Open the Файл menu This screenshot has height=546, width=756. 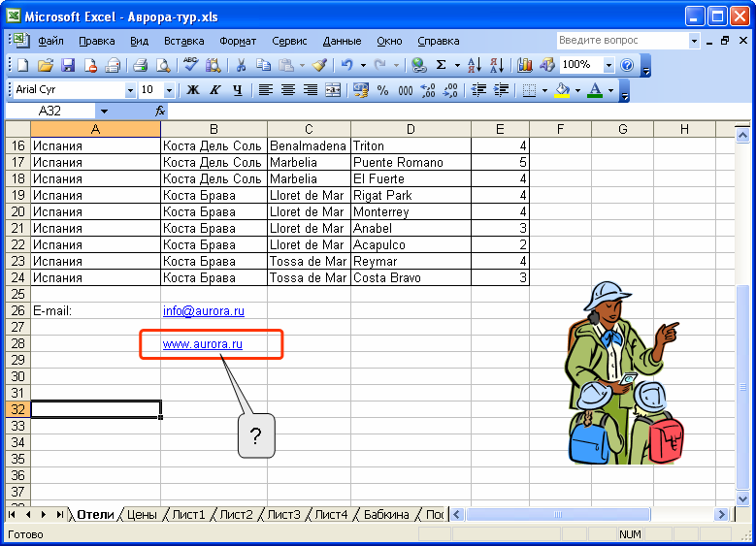click(x=50, y=41)
